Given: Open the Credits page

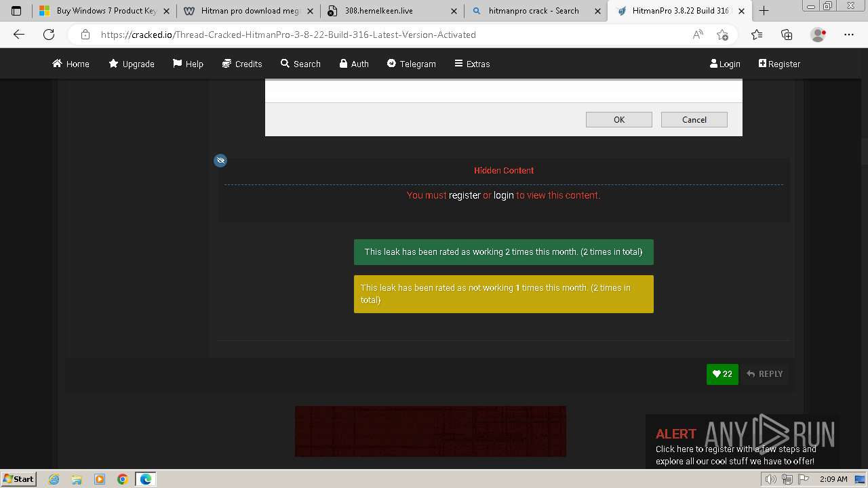Looking at the screenshot, I should coord(242,64).
